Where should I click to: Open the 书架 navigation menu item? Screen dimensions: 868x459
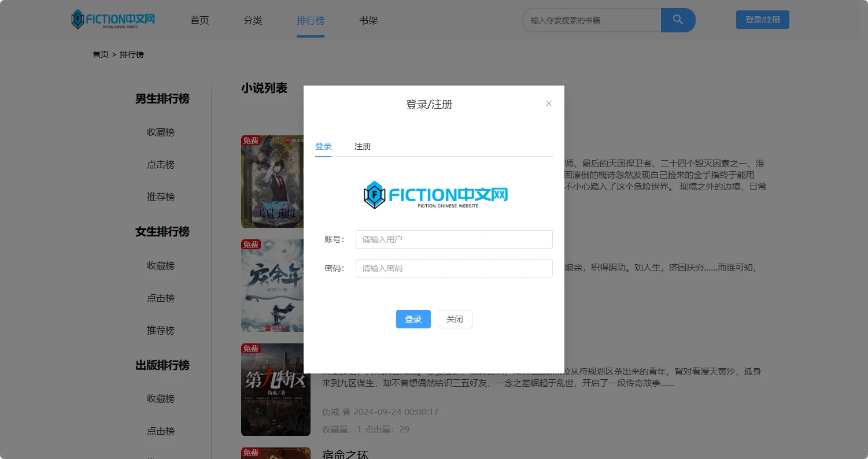click(368, 21)
